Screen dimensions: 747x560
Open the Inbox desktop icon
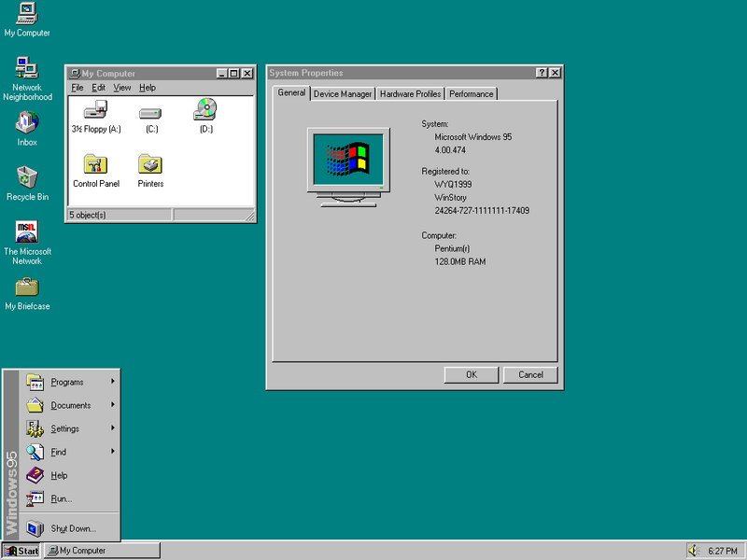click(27, 122)
